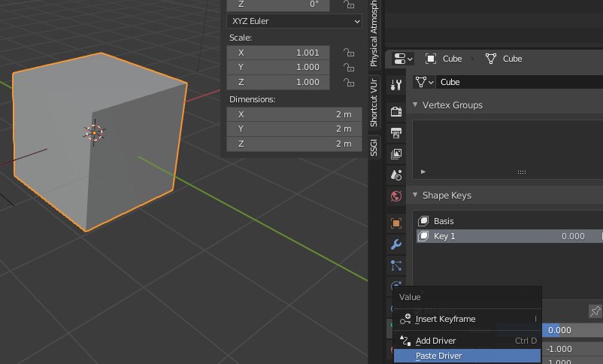The width and height of the screenshot is (603, 364).
Task: Click the Scale Y field 1.000
Action: point(278,67)
